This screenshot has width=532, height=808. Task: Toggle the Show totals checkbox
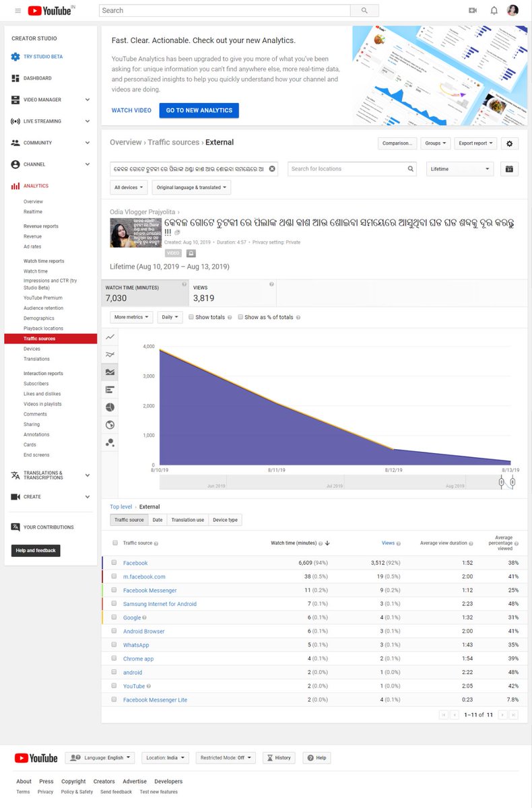[191, 317]
